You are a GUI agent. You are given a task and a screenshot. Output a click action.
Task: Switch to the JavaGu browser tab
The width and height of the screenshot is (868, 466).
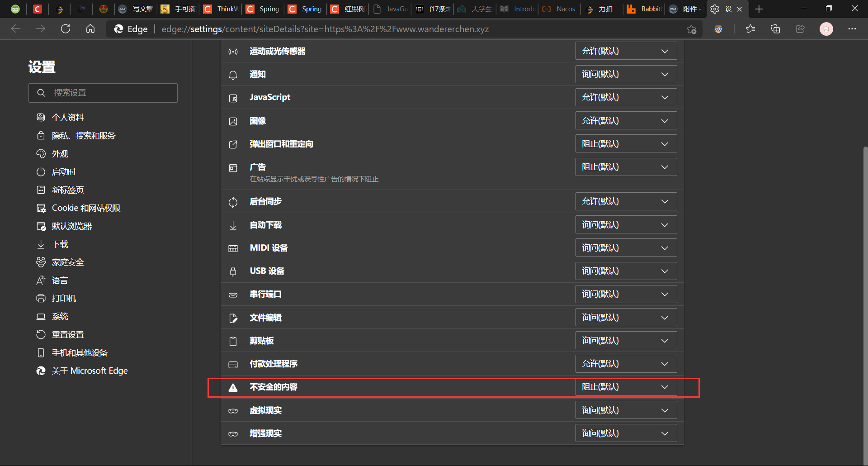point(391,9)
